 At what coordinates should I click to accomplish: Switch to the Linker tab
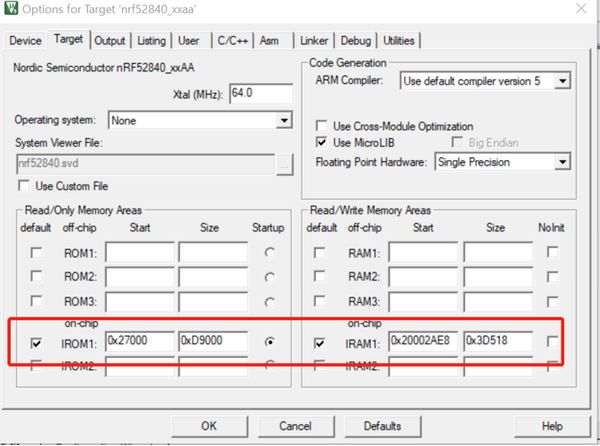pyautogui.click(x=314, y=41)
